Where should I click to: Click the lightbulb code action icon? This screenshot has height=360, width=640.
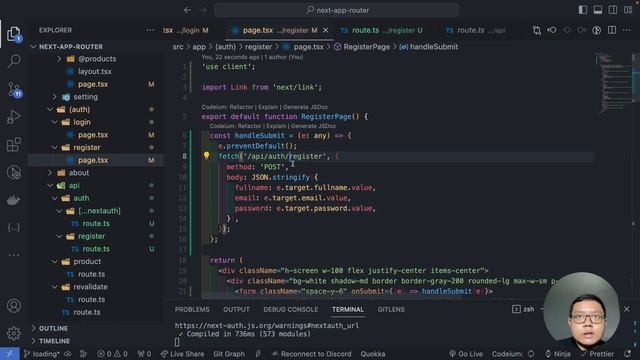207,156
